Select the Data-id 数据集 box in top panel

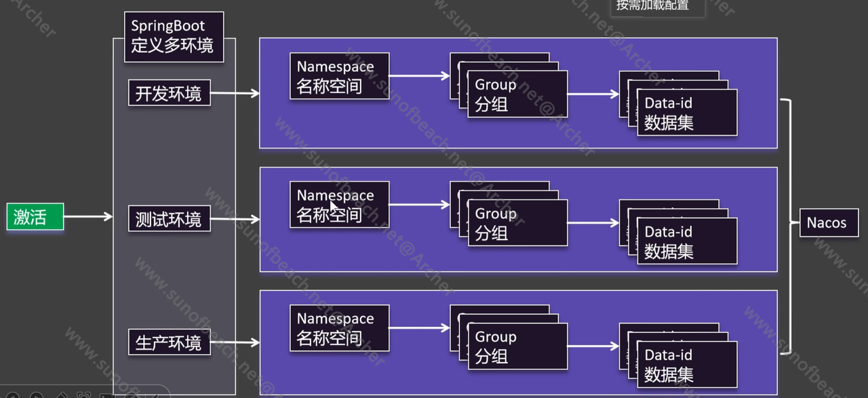click(x=686, y=113)
